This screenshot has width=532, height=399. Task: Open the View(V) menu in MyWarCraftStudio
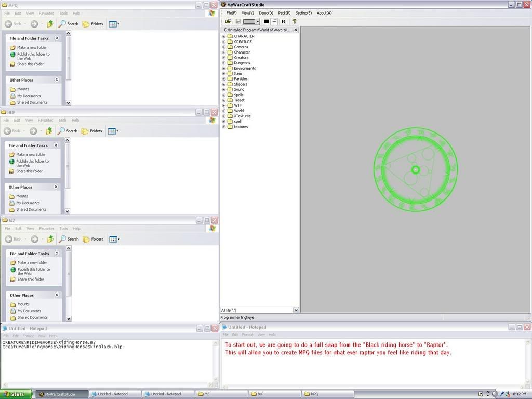(248, 13)
